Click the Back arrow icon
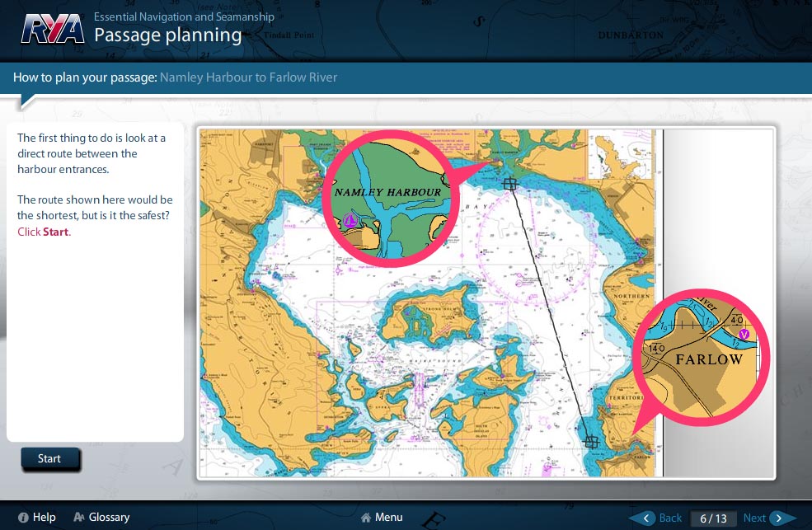The height and width of the screenshot is (530, 812). [x=645, y=518]
